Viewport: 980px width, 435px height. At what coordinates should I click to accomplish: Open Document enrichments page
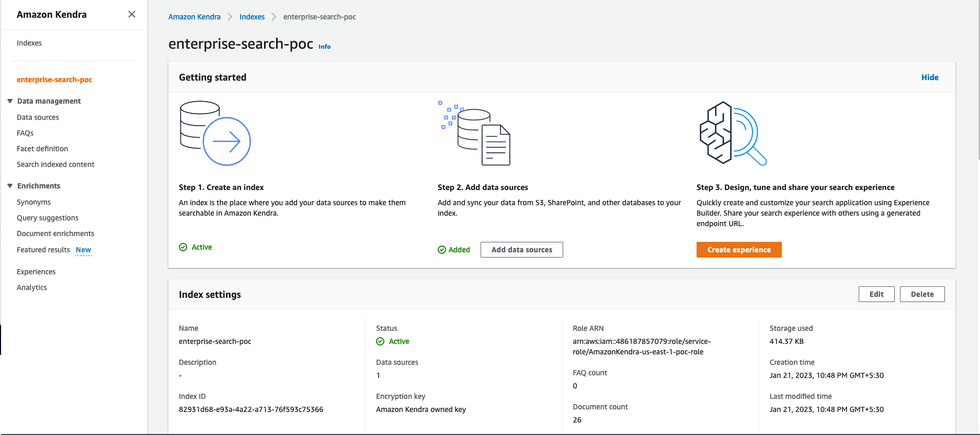(55, 233)
